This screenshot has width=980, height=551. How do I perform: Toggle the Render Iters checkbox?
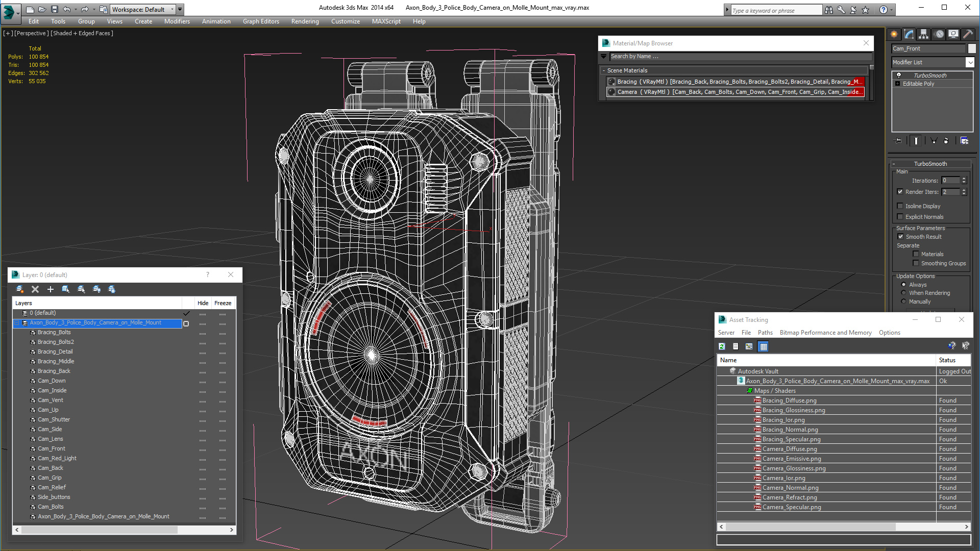point(900,192)
